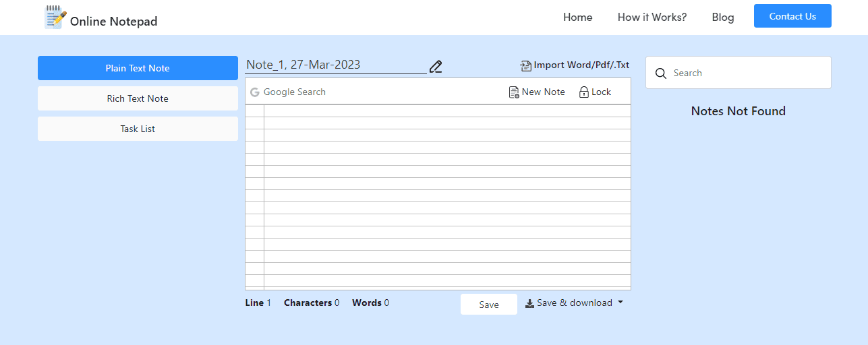Click the Import Word/Pdf/.Txt file icon
The image size is (868, 345).
526,66
